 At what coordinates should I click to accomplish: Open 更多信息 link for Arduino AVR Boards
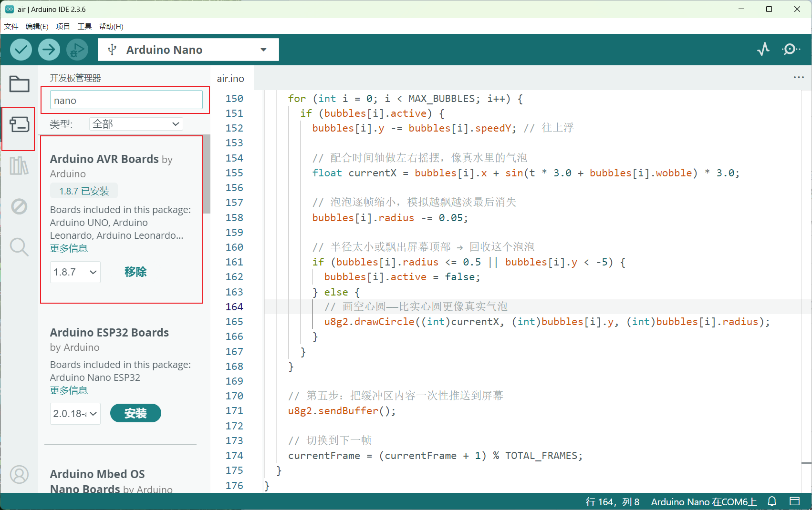(x=69, y=248)
